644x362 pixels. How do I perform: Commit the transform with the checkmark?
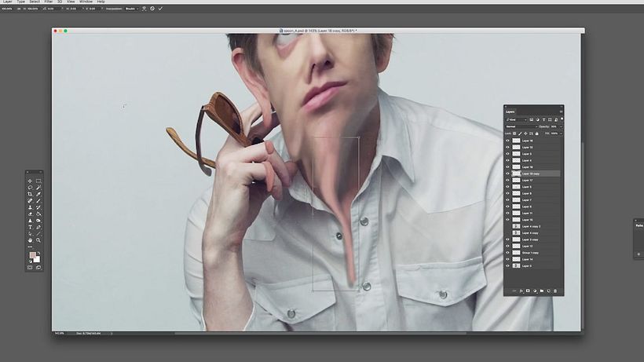[x=160, y=8]
